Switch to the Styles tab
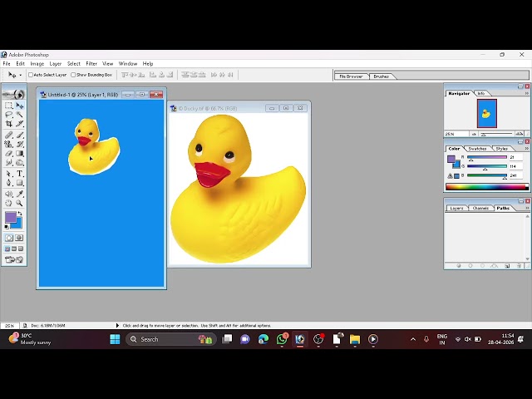The image size is (532, 399). [x=501, y=149]
